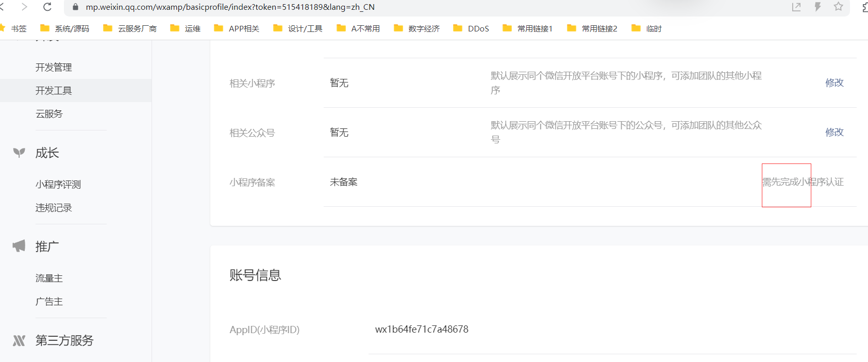Open 广告主 in the sidebar
The image size is (868, 362).
coord(49,301)
